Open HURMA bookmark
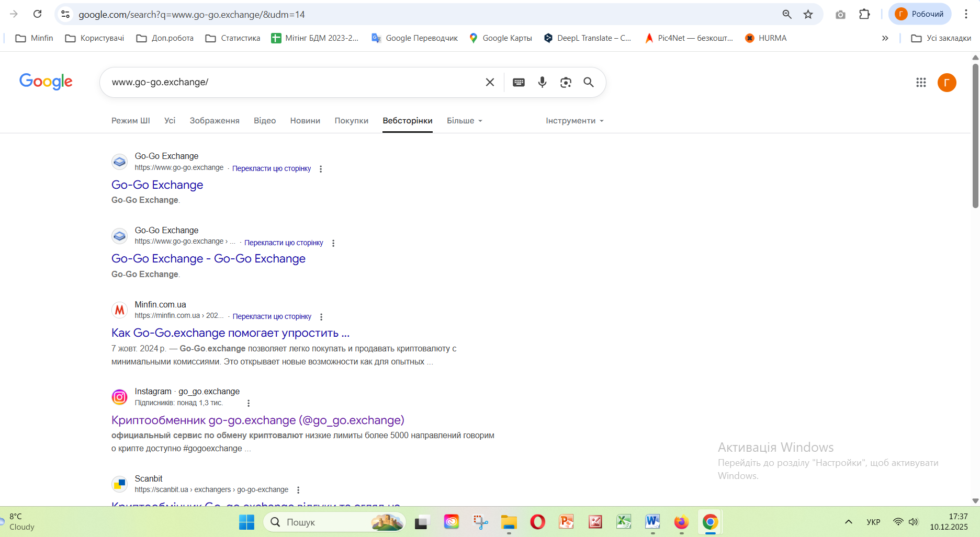Screen dimensions: 980x537 pyautogui.click(x=765, y=38)
